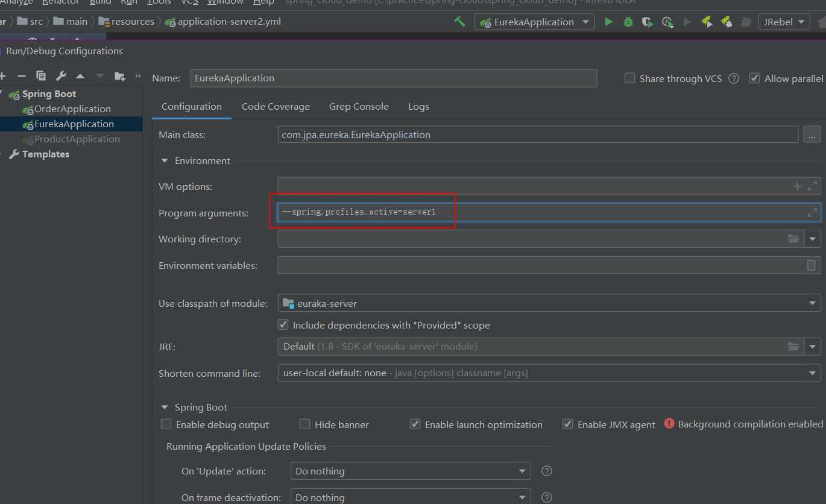This screenshot has height=504, width=826.
Task: Switch to the Code Coverage tab
Action: pyautogui.click(x=276, y=107)
